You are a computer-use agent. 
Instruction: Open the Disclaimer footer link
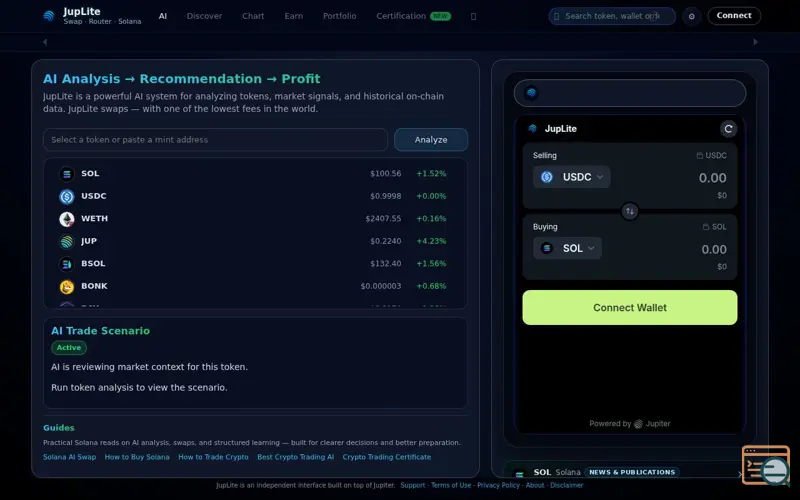(x=566, y=485)
